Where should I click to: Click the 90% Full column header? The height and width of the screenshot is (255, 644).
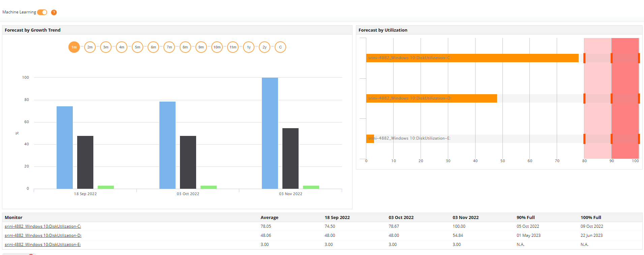[525, 218]
